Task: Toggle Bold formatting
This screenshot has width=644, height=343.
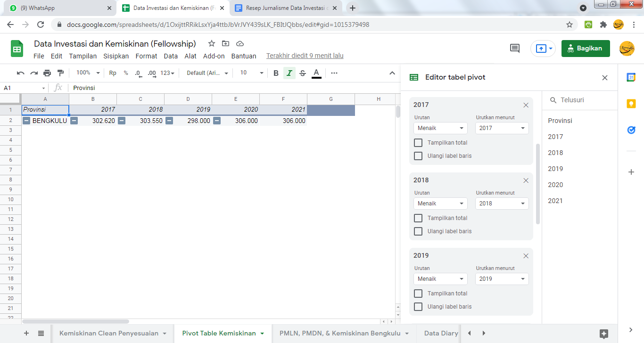Action: (x=276, y=73)
